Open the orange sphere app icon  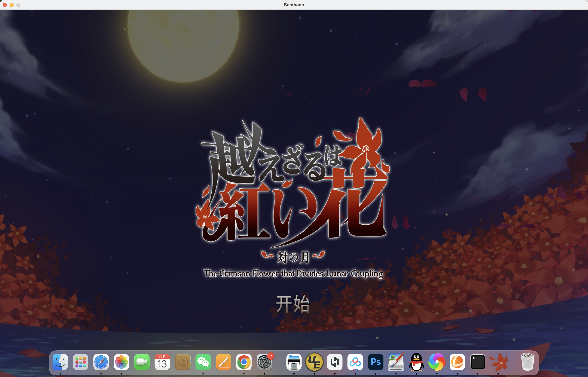pos(457,362)
